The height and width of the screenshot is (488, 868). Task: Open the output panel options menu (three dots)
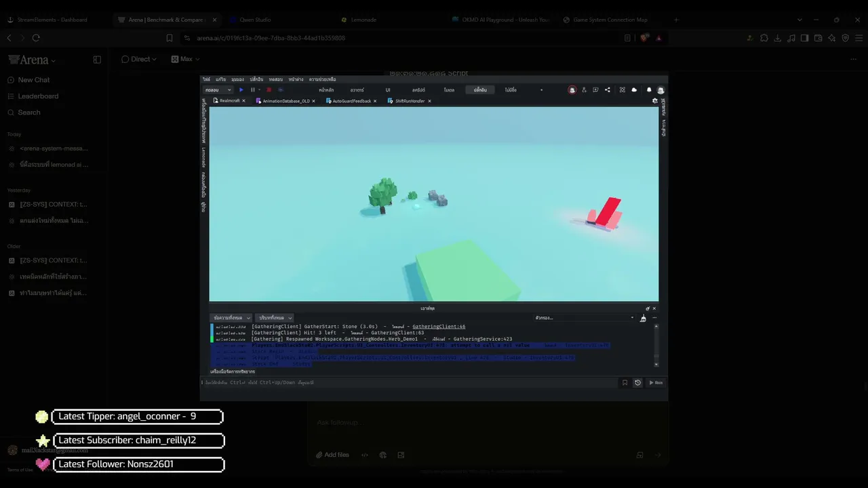click(654, 317)
